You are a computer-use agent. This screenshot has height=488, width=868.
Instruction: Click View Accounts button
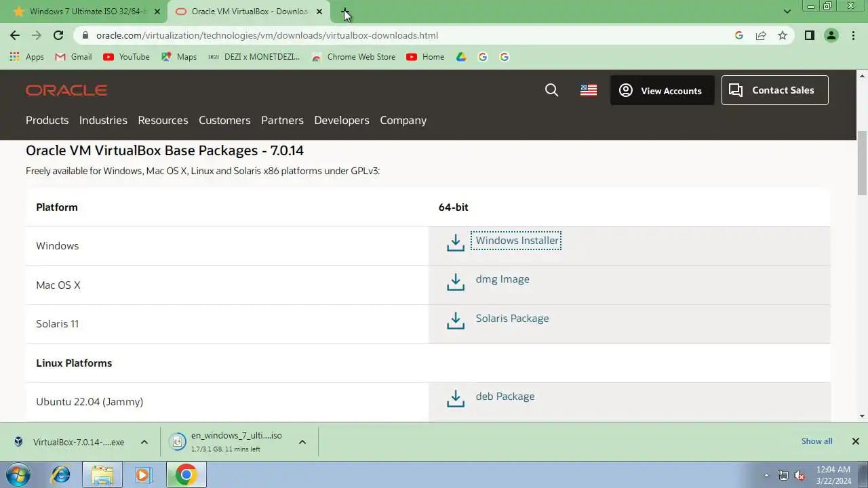(662, 90)
